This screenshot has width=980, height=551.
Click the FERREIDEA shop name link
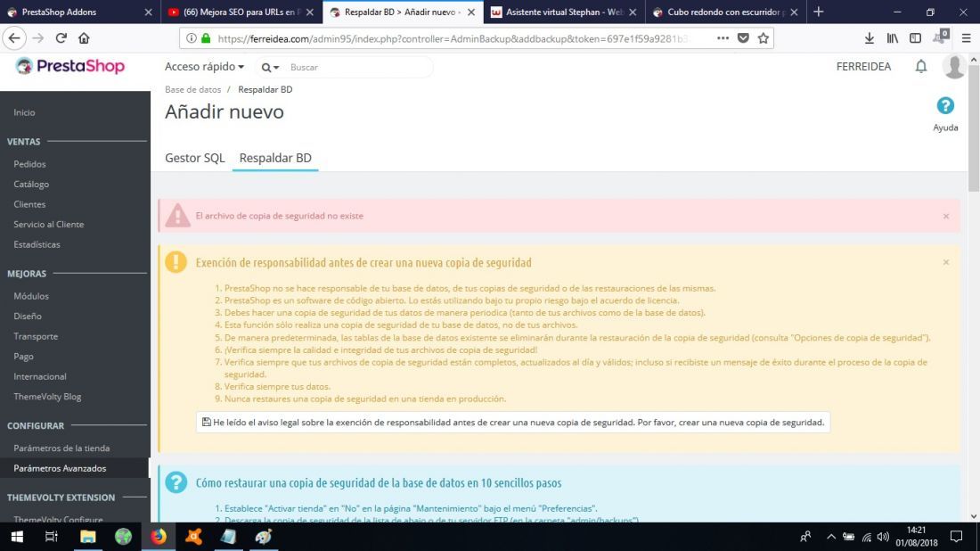[x=863, y=66]
